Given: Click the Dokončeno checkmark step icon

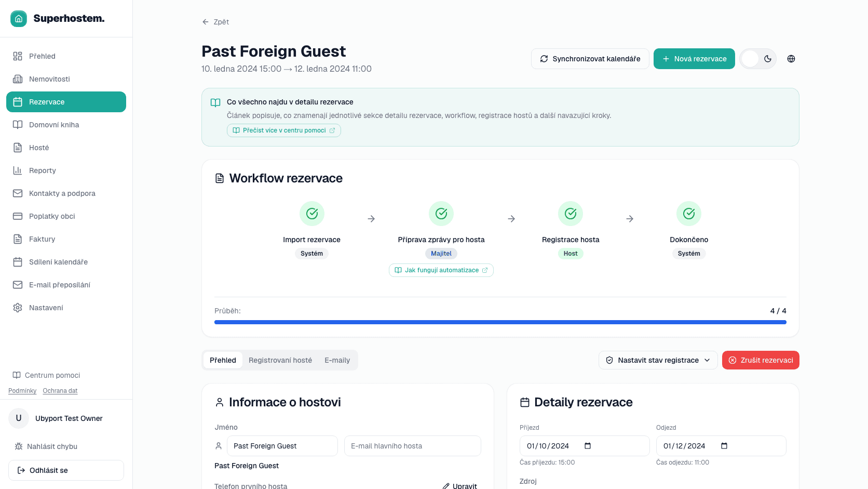Looking at the screenshot, I should click(x=689, y=214).
